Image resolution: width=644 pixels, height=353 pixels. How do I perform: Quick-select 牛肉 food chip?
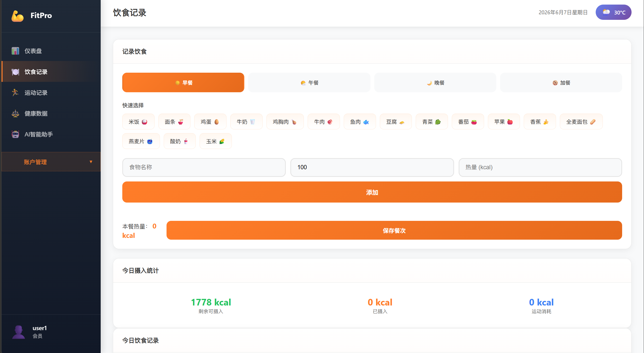click(324, 122)
